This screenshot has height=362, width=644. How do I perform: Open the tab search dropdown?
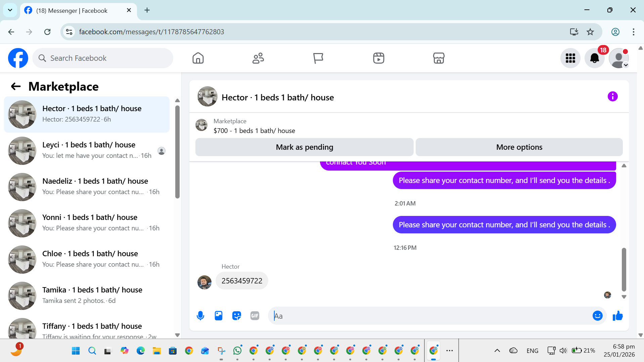tap(10, 10)
